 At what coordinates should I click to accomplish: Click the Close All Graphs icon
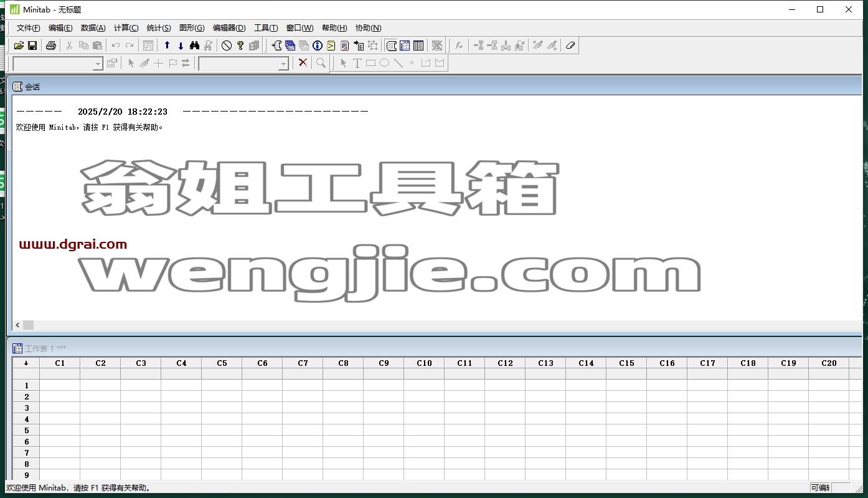pyautogui.click(x=437, y=45)
